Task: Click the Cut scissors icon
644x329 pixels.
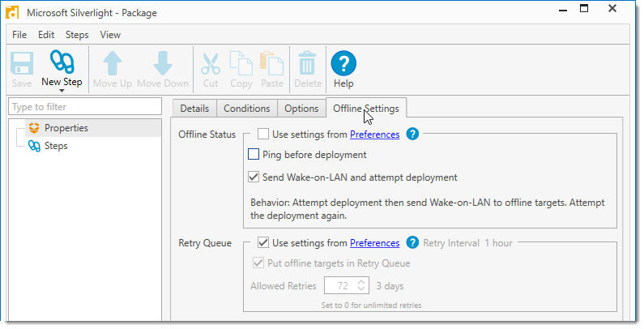Action: point(211,63)
